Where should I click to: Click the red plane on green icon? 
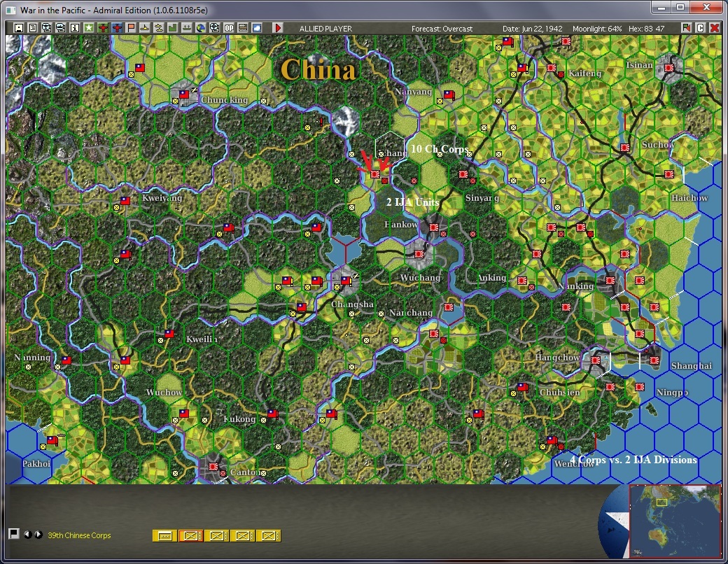[x=103, y=28]
